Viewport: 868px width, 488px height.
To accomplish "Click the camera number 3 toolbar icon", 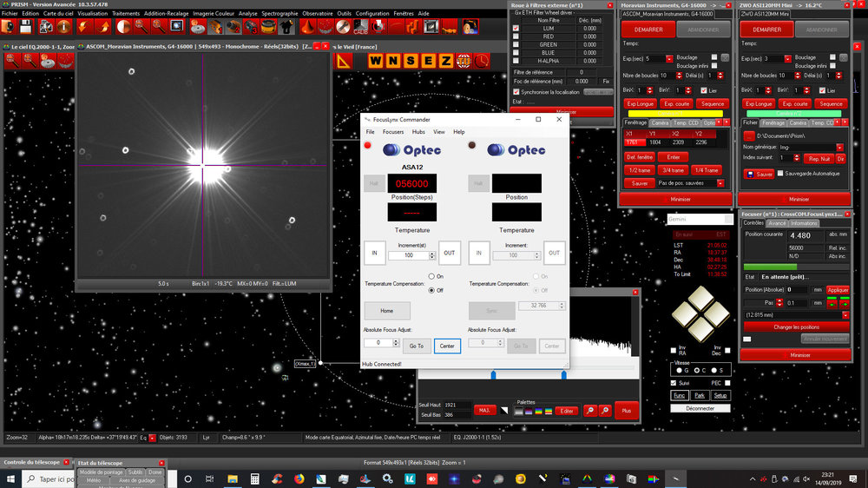I will (x=251, y=27).
